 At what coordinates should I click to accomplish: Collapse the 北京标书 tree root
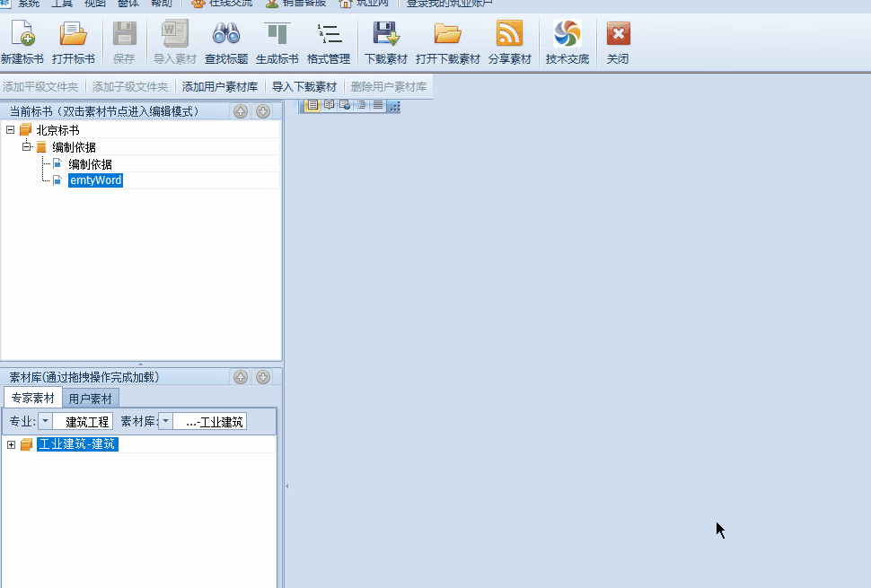[x=10, y=130]
